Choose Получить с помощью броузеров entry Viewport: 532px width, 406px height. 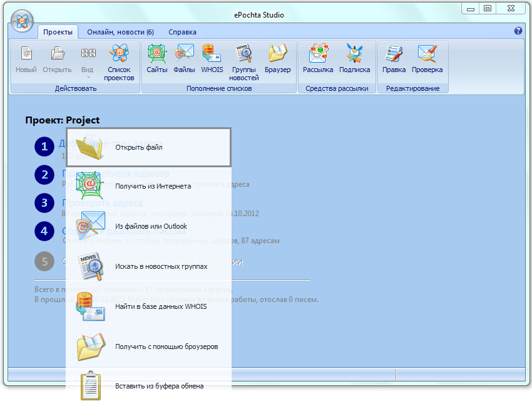tap(148, 346)
